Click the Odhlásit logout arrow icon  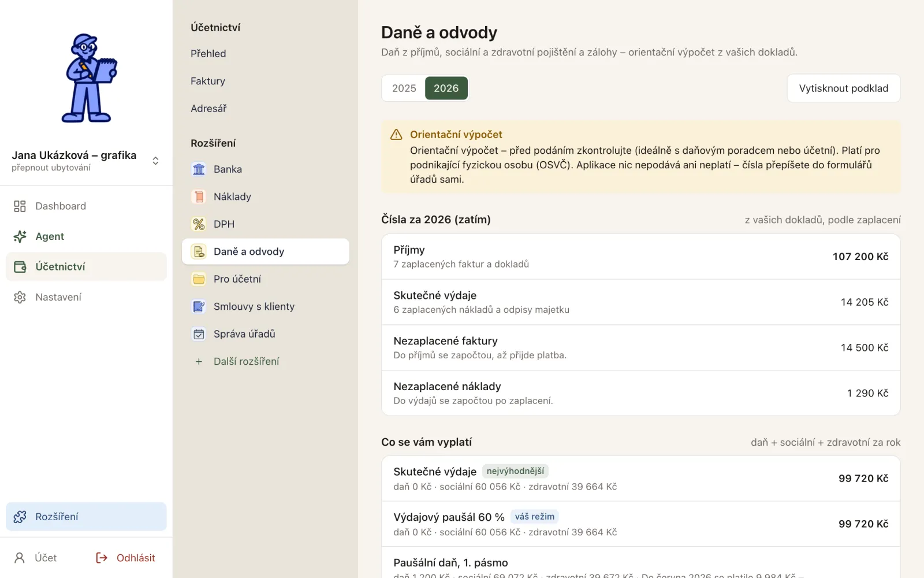point(102,558)
